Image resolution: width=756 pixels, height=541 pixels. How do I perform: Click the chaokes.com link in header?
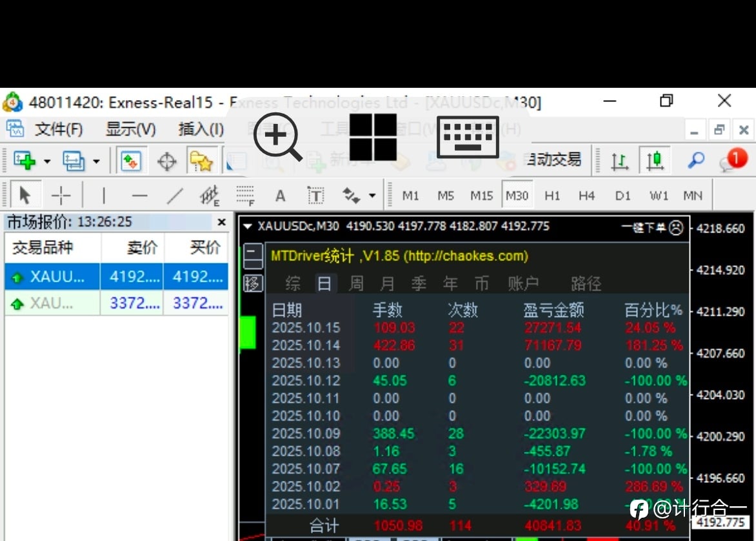pos(466,256)
